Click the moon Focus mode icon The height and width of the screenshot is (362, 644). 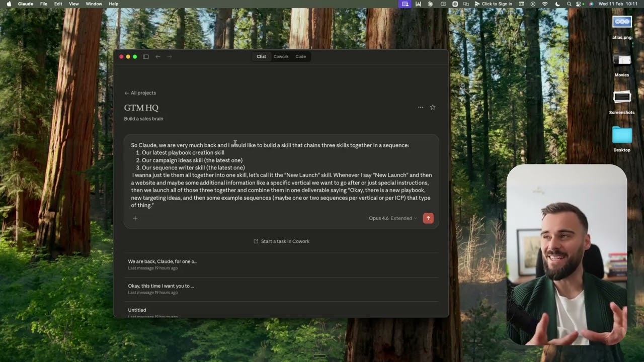(557, 4)
